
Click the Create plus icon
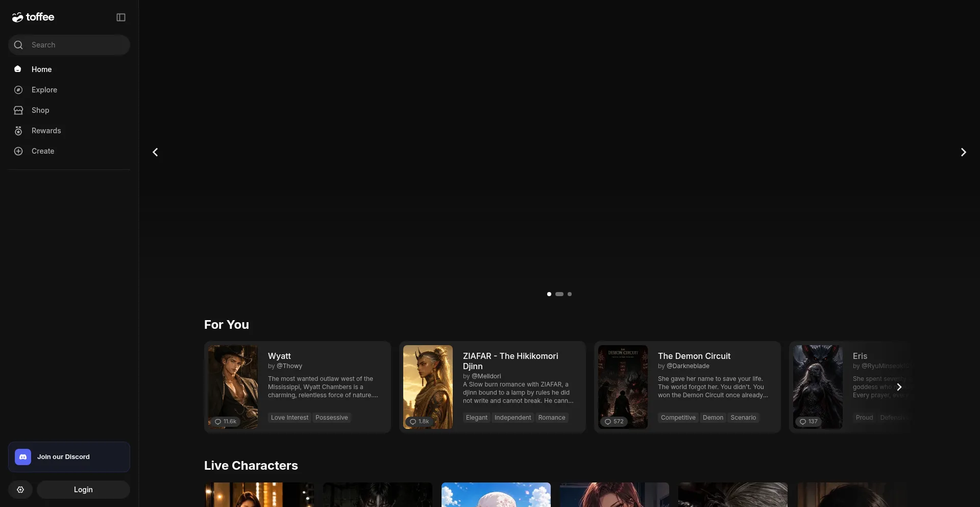tap(18, 151)
